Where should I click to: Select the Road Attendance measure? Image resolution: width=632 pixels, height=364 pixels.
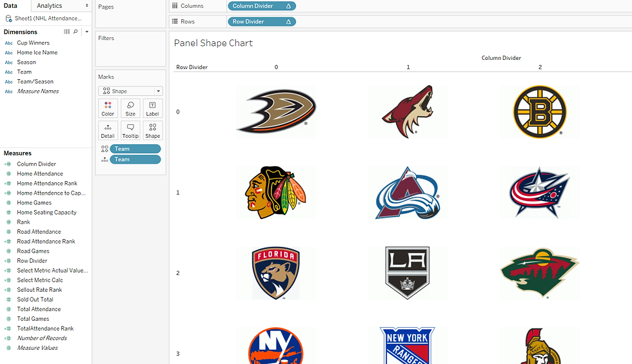[x=39, y=231]
